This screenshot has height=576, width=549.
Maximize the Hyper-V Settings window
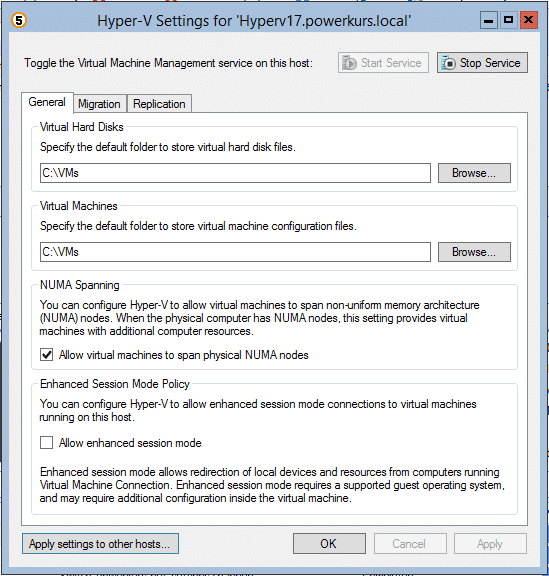click(x=509, y=20)
